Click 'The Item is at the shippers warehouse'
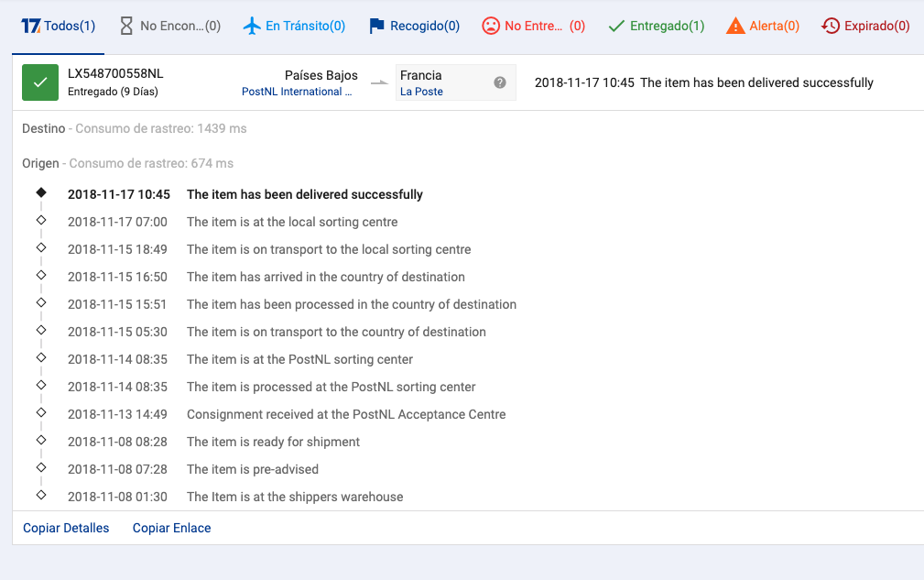 295,497
